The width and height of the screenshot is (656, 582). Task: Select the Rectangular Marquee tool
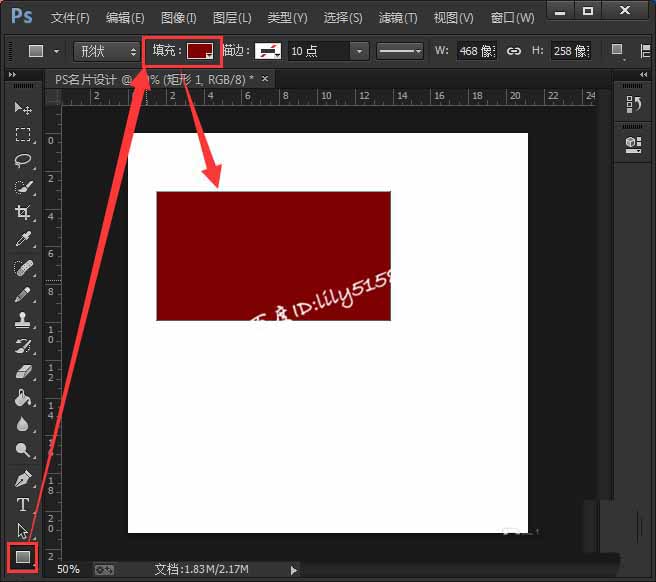(22, 134)
